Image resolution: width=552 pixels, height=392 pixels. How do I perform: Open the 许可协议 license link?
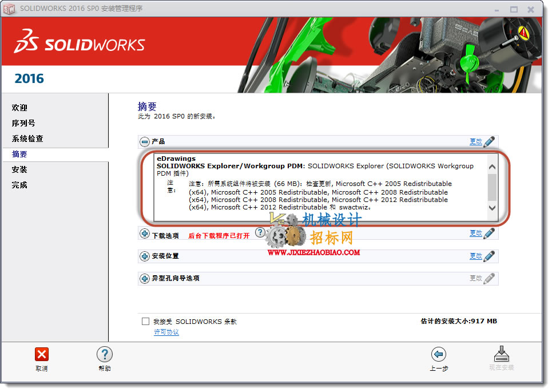(x=166, y=332)
